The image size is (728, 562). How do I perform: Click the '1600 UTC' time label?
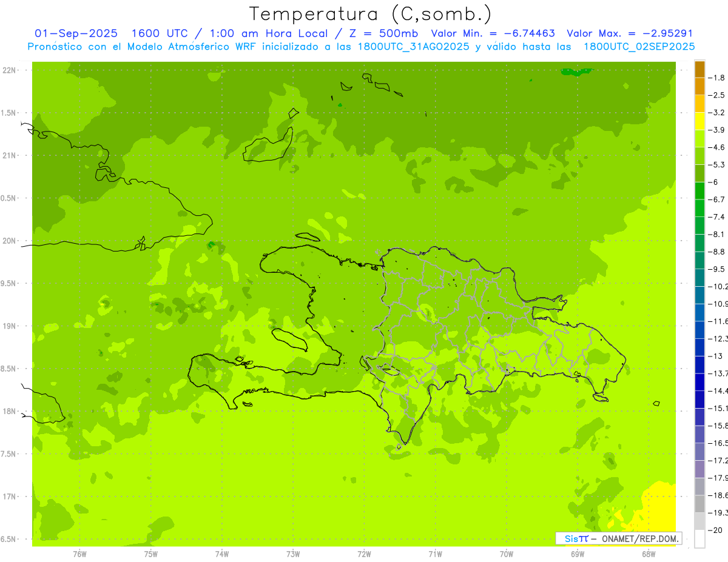(160, 33)
